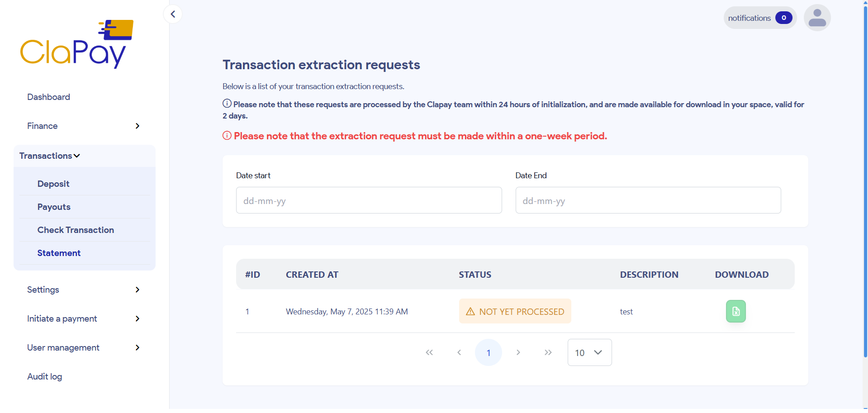Highlight the NOT YET PROCESSED status badge

(x=514, y=311)
